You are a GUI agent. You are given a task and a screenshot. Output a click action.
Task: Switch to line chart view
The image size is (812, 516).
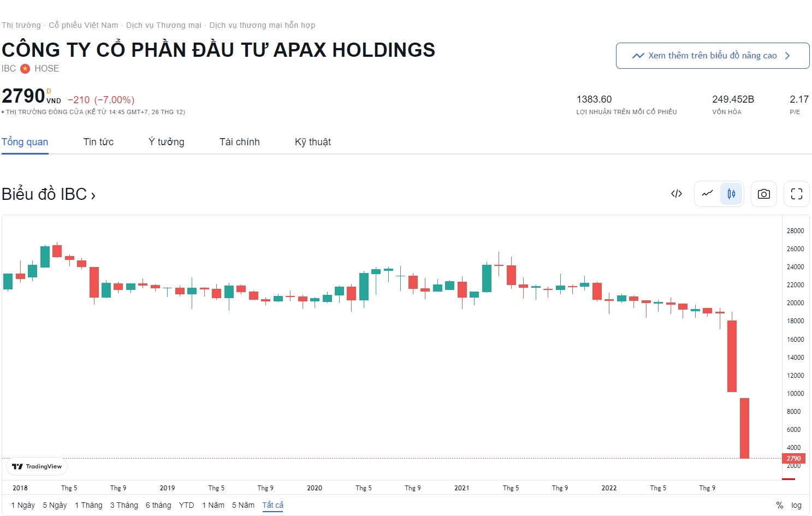708,194
